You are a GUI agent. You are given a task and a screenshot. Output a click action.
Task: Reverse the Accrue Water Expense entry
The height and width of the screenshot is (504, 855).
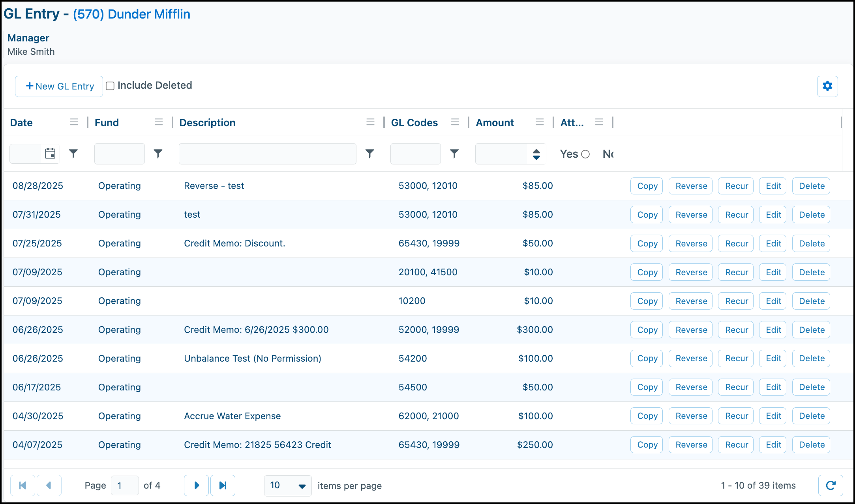click(691, 416)
